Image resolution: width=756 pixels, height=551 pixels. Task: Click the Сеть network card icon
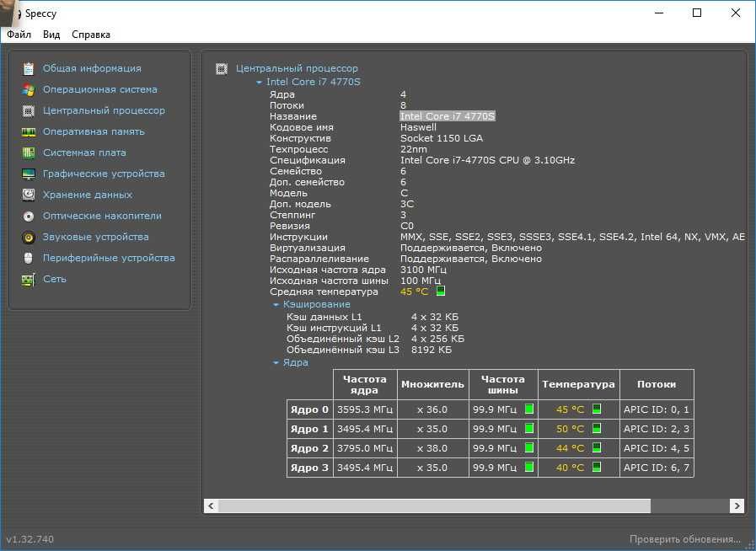click(x=29, y=279)
